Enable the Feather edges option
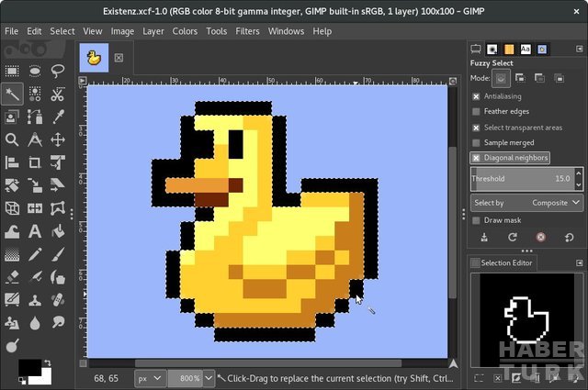Image resolution: width=588 pixels, height=390 pixels. [x=476, y=112]
